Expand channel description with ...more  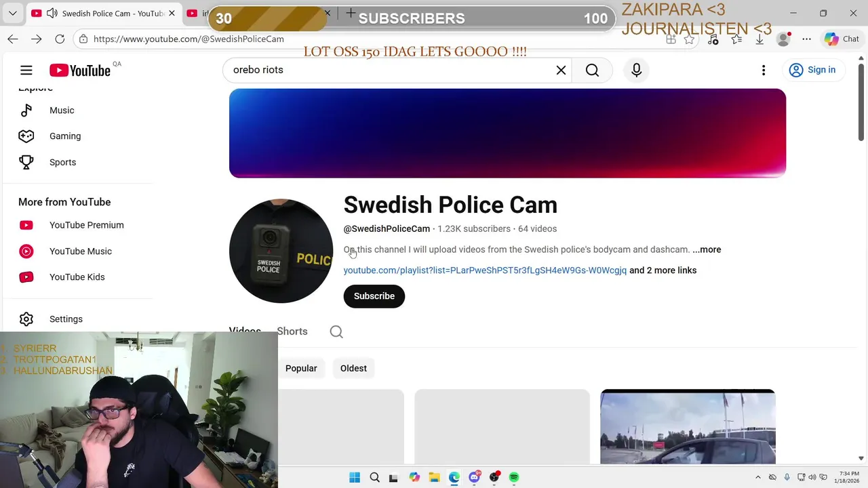(x=707, y=249)
